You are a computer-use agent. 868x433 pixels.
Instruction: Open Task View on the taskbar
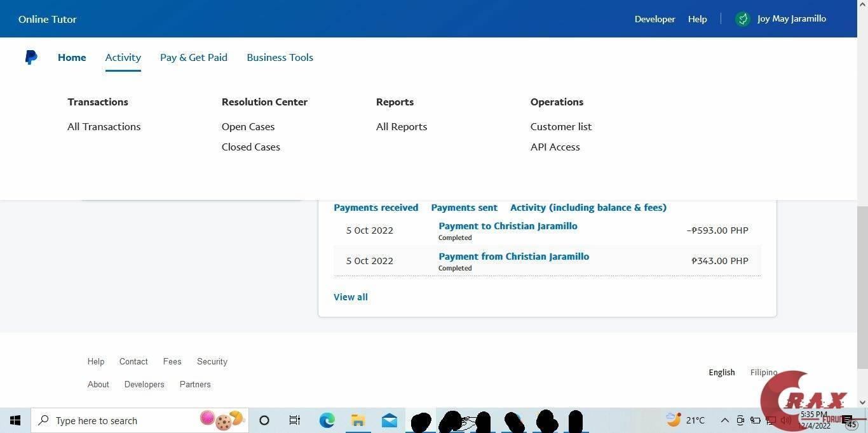[295, 420]
